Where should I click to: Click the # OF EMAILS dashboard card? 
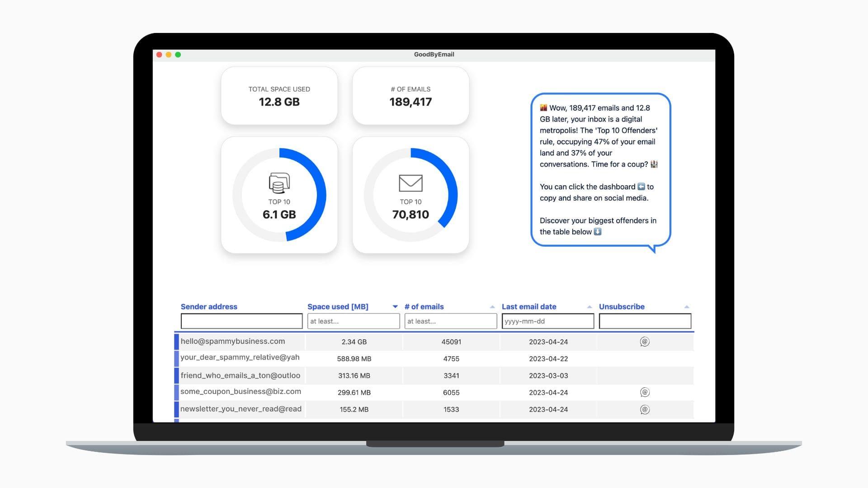(x=410, y=95)
